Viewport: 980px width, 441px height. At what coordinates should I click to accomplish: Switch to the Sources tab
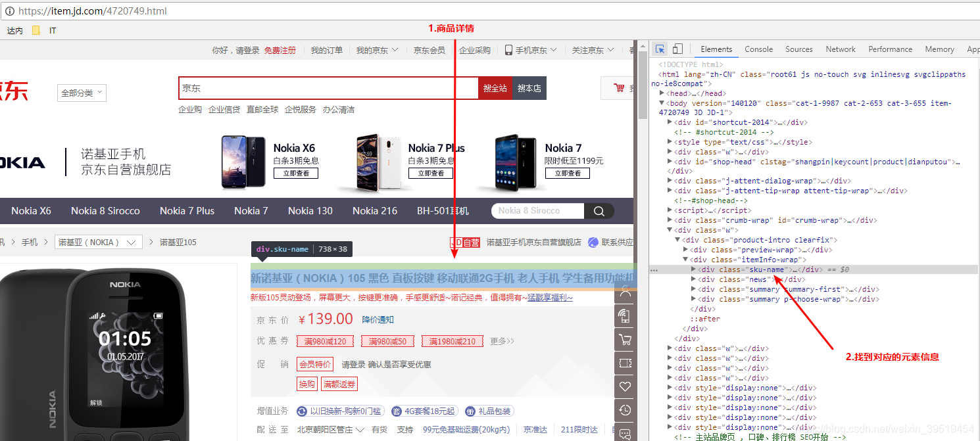pos(799,49)
